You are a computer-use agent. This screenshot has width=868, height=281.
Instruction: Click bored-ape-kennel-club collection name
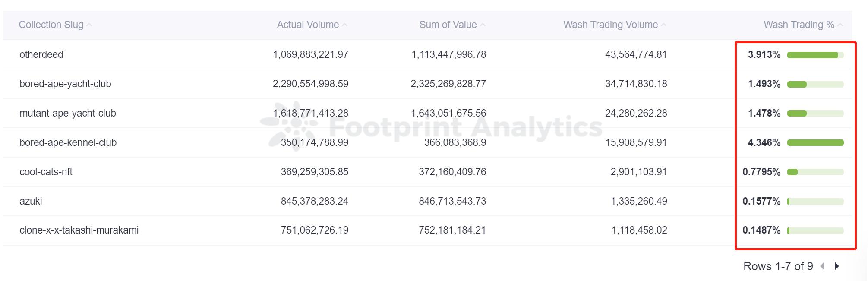coord(68,142)
